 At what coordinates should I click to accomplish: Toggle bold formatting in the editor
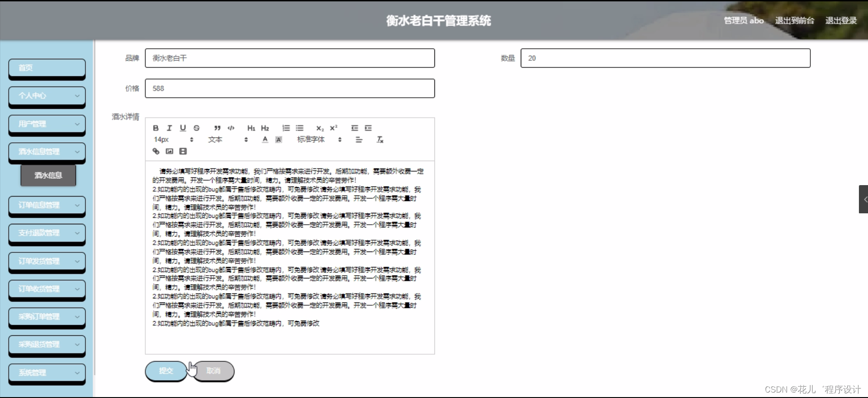tap(156, 128)
